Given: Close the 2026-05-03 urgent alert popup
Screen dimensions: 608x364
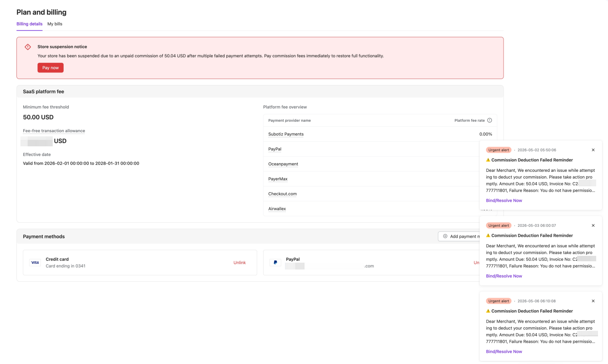Looking at the screenshot, I should tap(593, 225).
